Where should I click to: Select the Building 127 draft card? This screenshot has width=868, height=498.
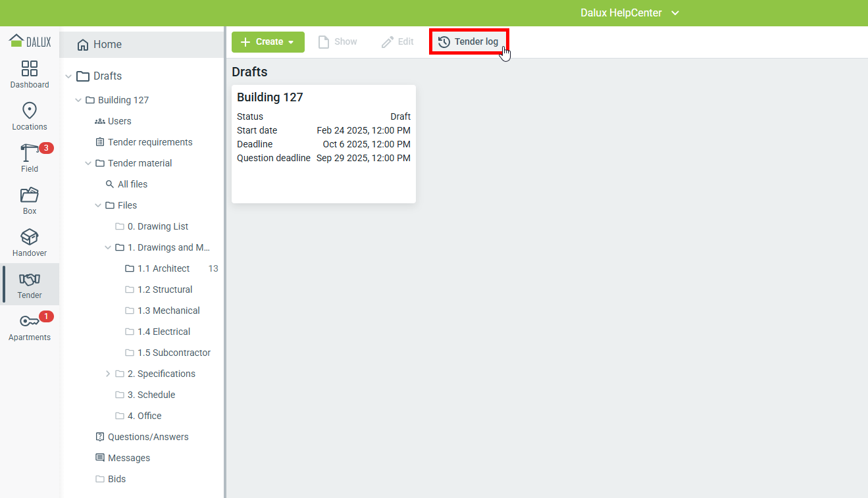tap(323, 143)
